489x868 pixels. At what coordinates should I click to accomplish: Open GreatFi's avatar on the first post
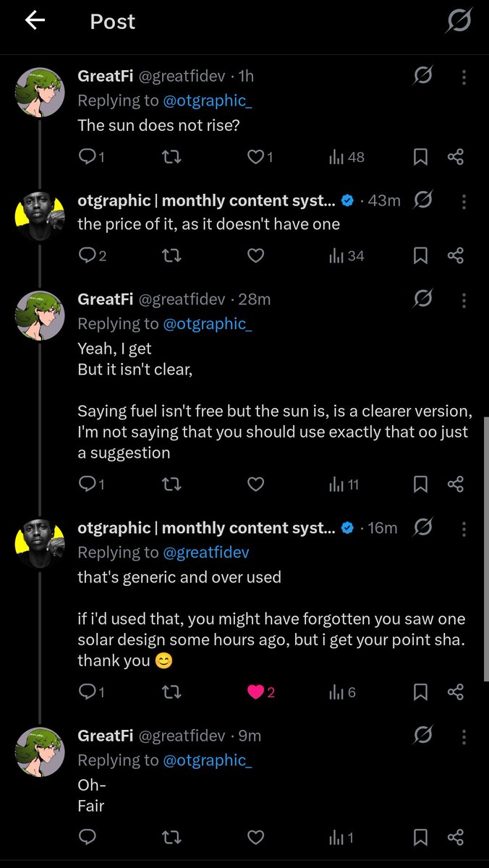pos(41,93)
